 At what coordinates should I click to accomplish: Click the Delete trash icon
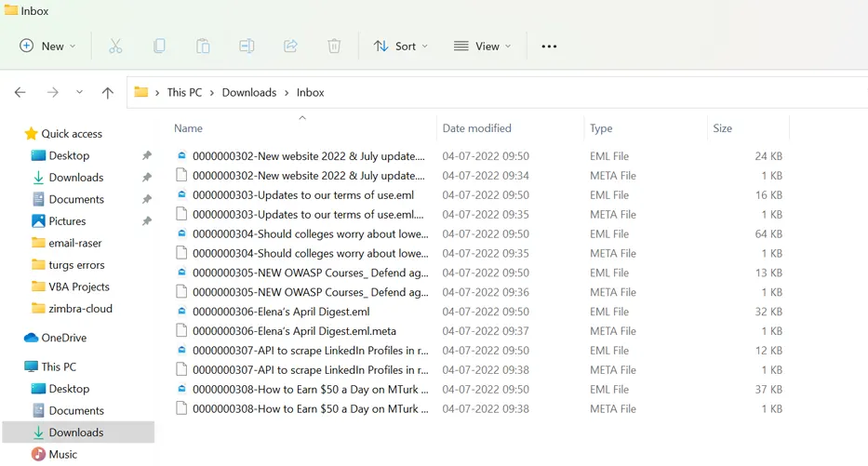point(334,46)
